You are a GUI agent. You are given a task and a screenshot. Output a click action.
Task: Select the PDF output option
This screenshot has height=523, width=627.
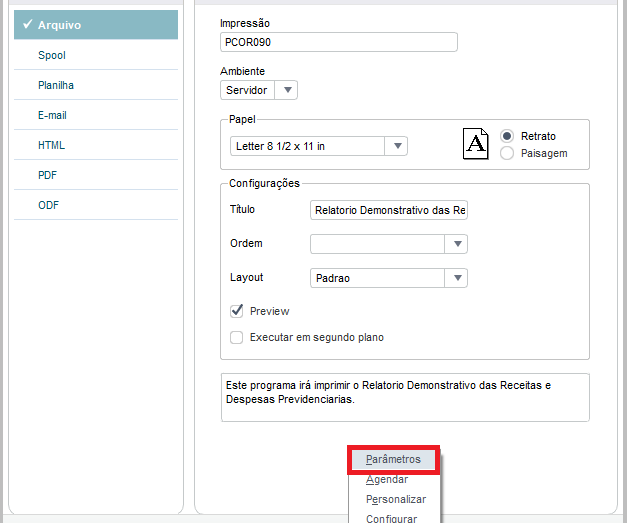pyautogui.click(x=48, y=175)
